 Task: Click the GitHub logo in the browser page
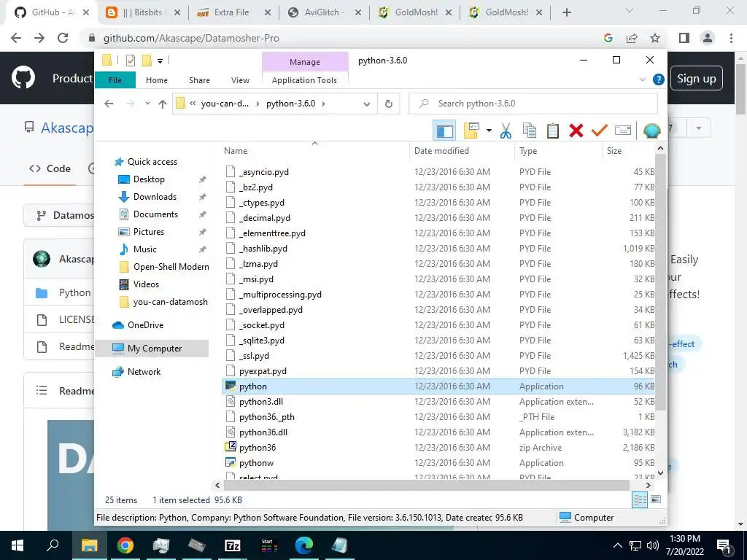[x=23, y=77]
